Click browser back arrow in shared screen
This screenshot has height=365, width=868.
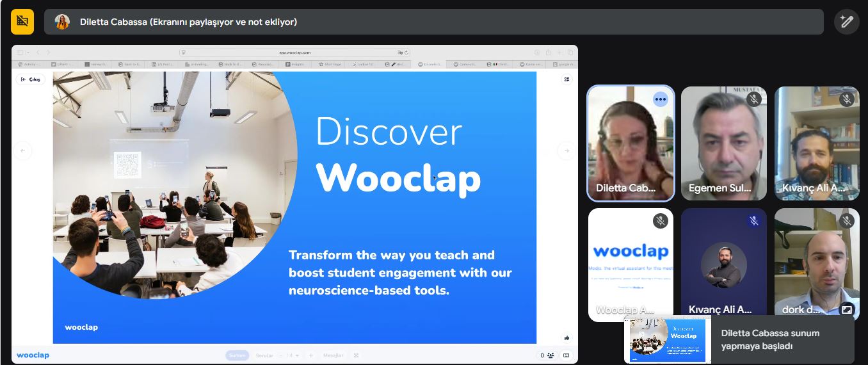[x=38, y=53]
